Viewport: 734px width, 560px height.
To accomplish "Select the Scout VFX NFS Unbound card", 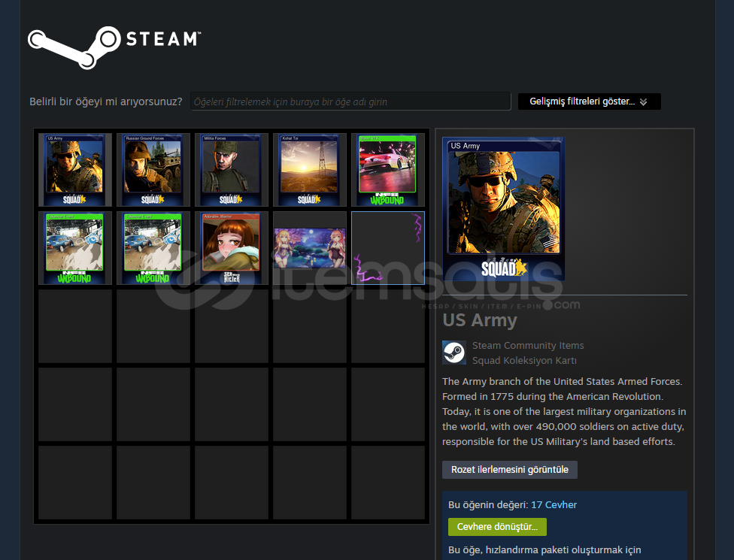I will [x=387, y=170].
